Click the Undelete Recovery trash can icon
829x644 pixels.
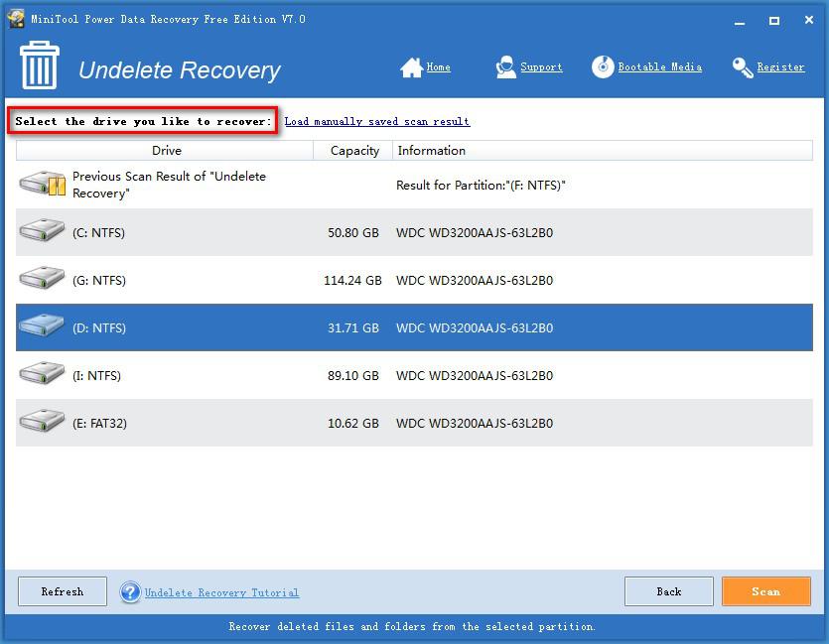click(40, 64)
